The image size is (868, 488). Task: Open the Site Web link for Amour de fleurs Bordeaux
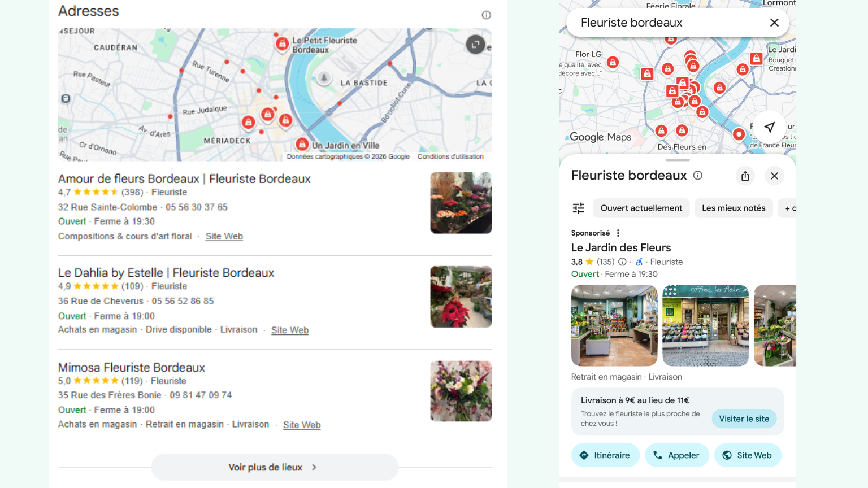tap(224, 236)
